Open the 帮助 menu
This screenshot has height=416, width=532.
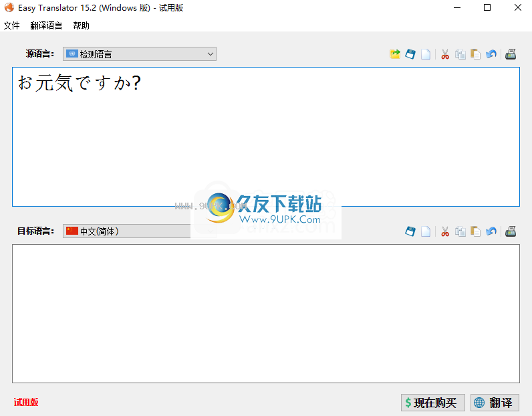(x=81, y=25)
